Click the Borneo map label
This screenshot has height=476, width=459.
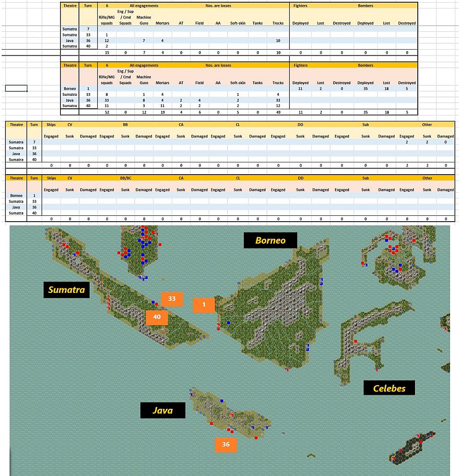coord(270,240)
